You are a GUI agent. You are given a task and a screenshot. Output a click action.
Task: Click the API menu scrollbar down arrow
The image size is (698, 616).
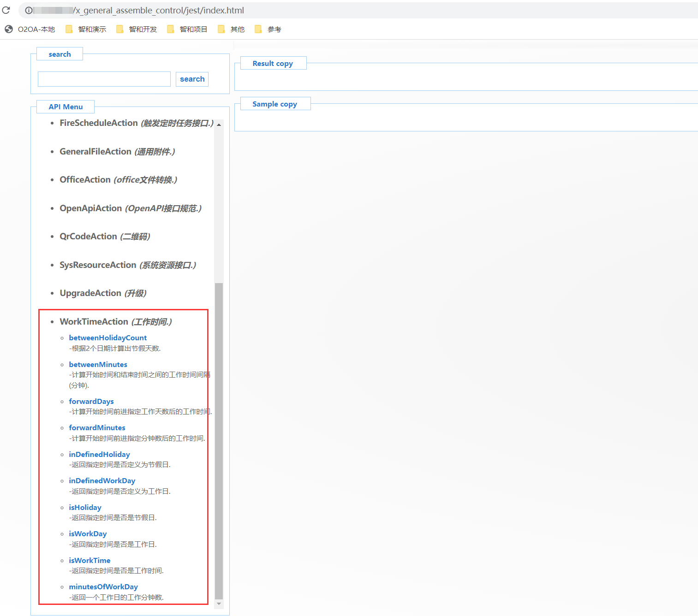click(x=219, y=604)
